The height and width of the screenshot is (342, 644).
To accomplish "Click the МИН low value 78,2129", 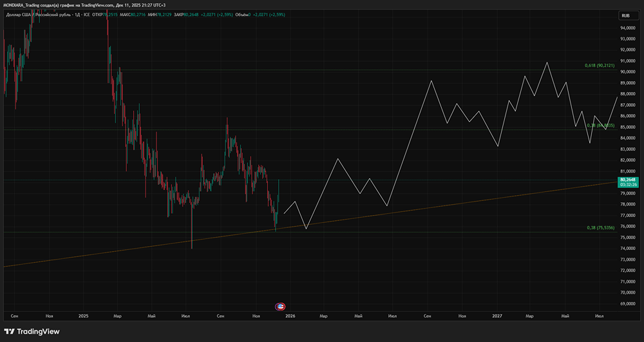I will pyautogui.click(x=164, y=15).
